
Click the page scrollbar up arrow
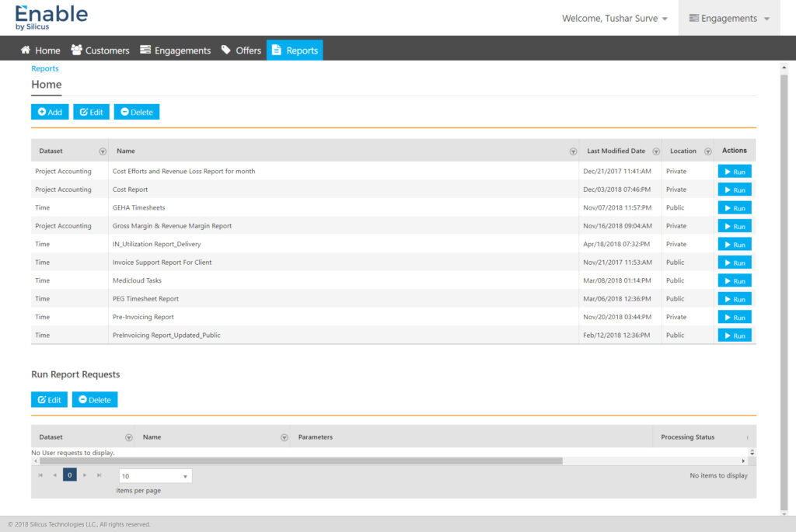(x=784, y=68)
